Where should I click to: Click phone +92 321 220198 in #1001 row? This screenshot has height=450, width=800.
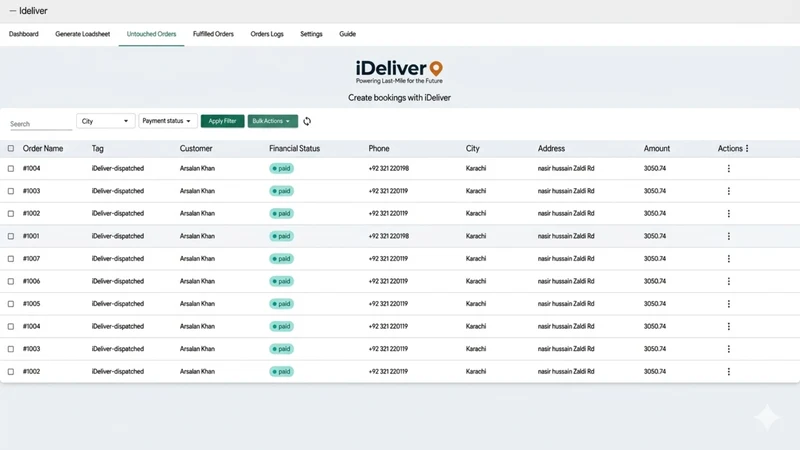pyautogui.click(x=389, y=236)
